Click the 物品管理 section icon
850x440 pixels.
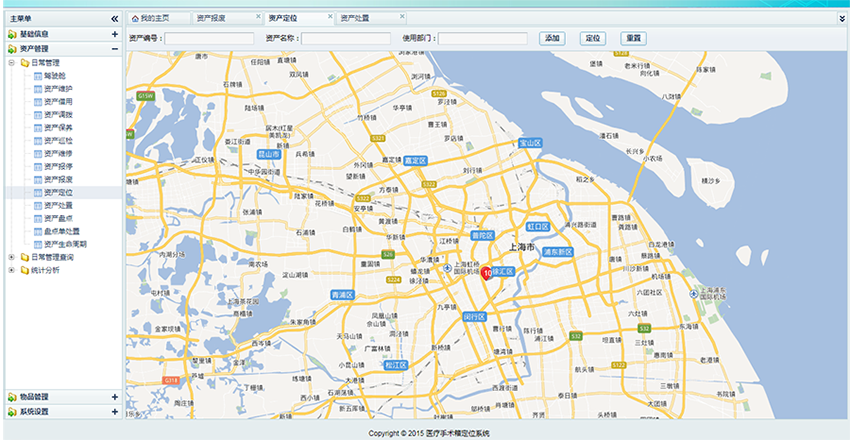pyautogui.click(x=12, y=397)
